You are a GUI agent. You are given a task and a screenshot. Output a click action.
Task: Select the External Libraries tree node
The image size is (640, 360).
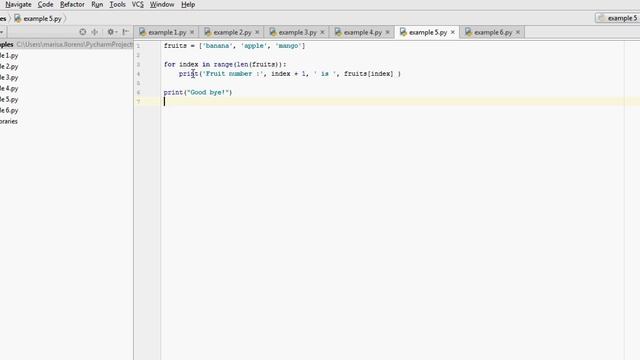tap(9, 122)
